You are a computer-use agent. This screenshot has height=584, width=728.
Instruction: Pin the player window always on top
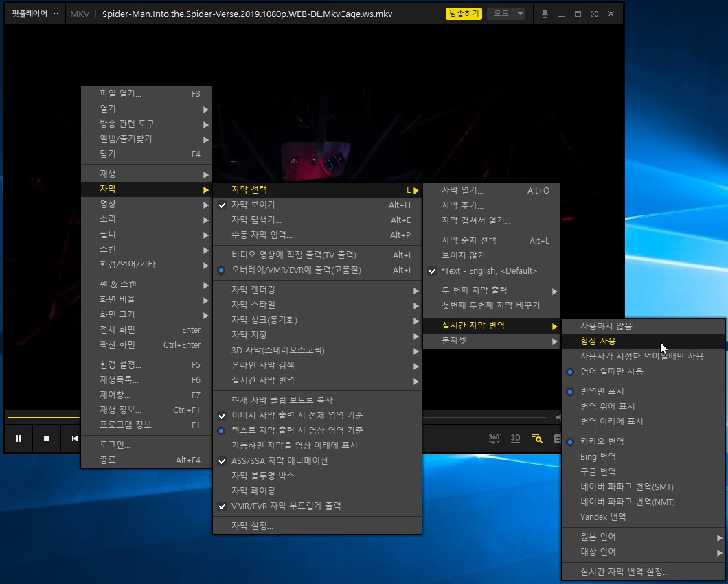tap(545, 14)
